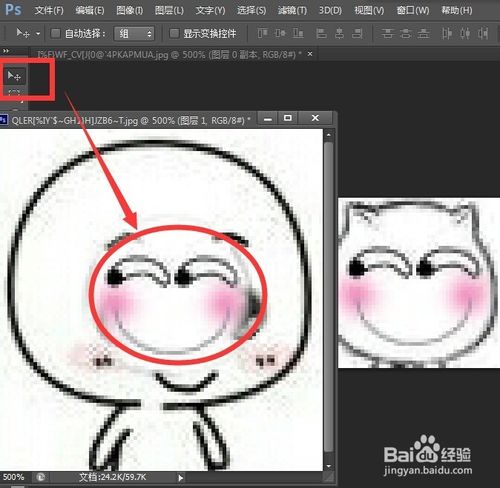The image size is (500, 488).
Task: Click the align left edges icon
Action: 321,33
